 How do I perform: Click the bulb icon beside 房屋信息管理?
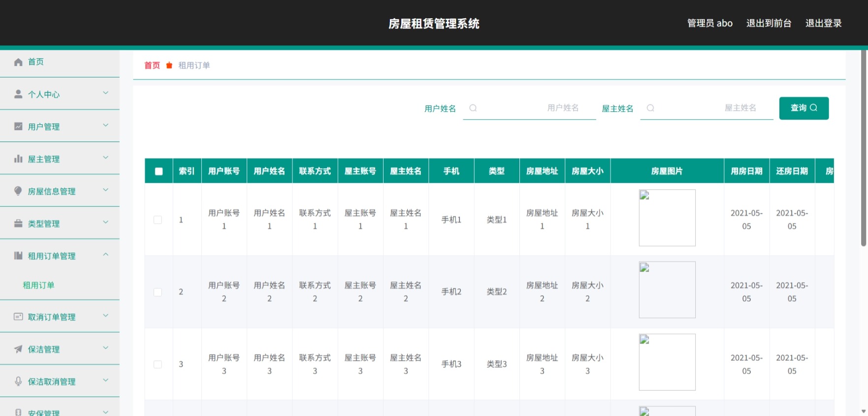point(18,191)
